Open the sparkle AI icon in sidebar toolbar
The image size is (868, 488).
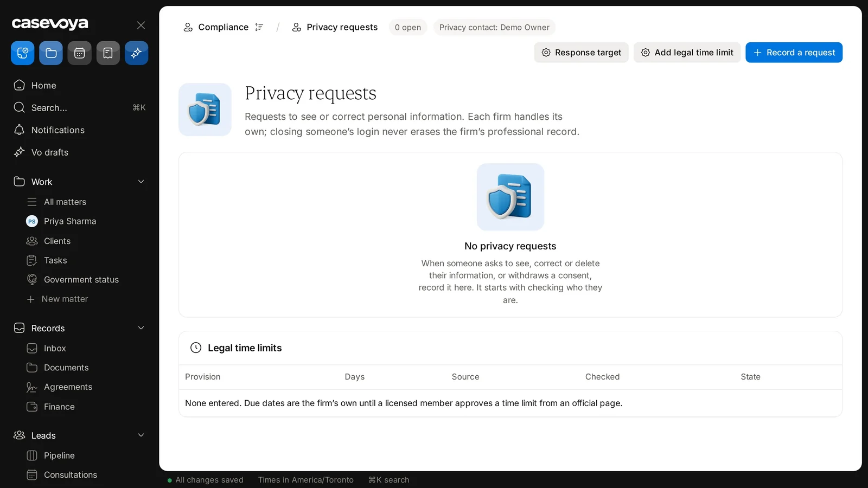[x=136, y=53]
